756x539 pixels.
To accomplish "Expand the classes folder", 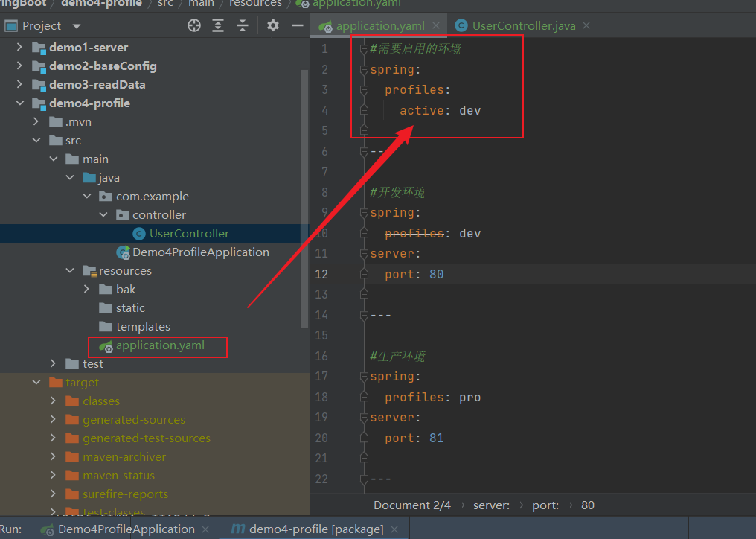I will coord(53,401).
